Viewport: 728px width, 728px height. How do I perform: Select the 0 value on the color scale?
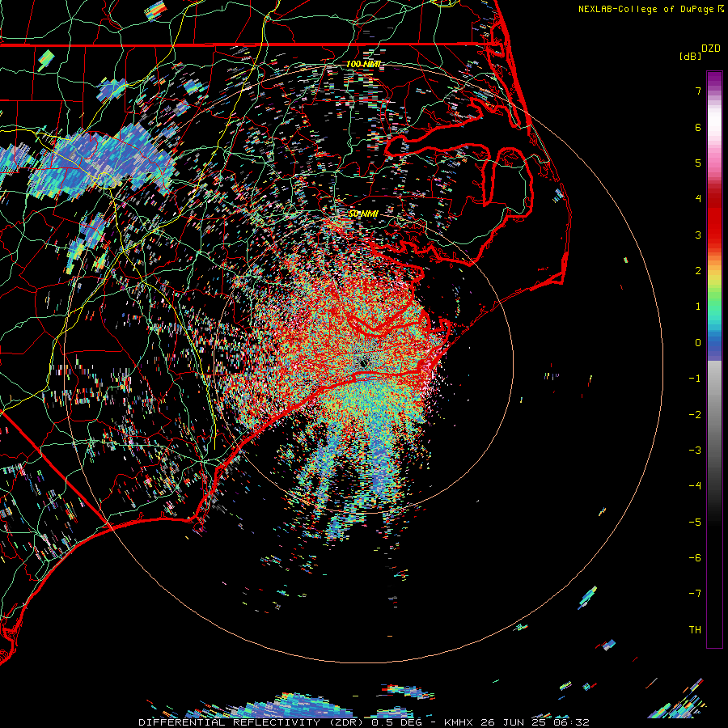(x=698, y=342)
